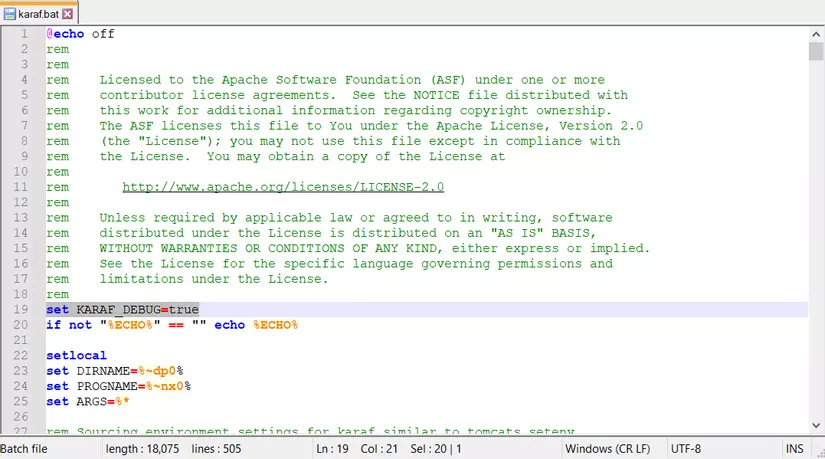Viewport: 825px width, 459px height.
Task: Open the Apache LICENSE-2.0 hyperlink
Action: (283, 187)
